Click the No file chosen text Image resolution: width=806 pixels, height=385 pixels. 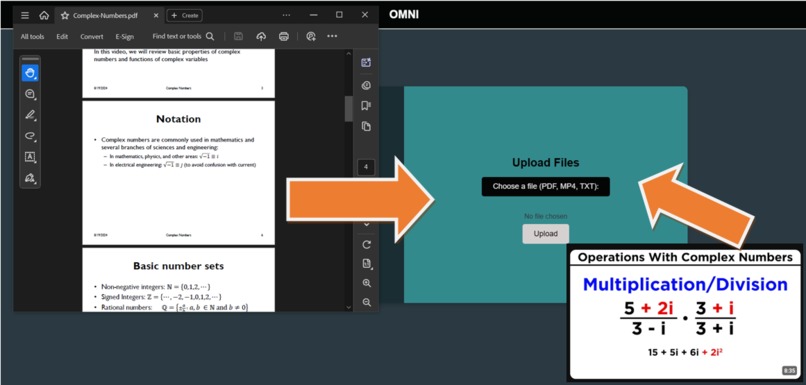[x=545, y=216]
